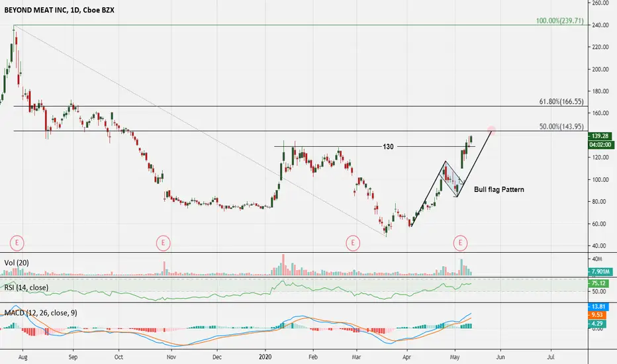Click the Aug label on time axis
The image size is (617, 364).
(x=23, y=357)
